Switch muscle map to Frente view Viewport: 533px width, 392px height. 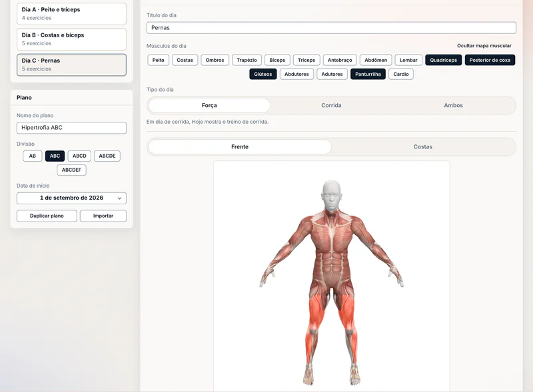tap(240, 146)
